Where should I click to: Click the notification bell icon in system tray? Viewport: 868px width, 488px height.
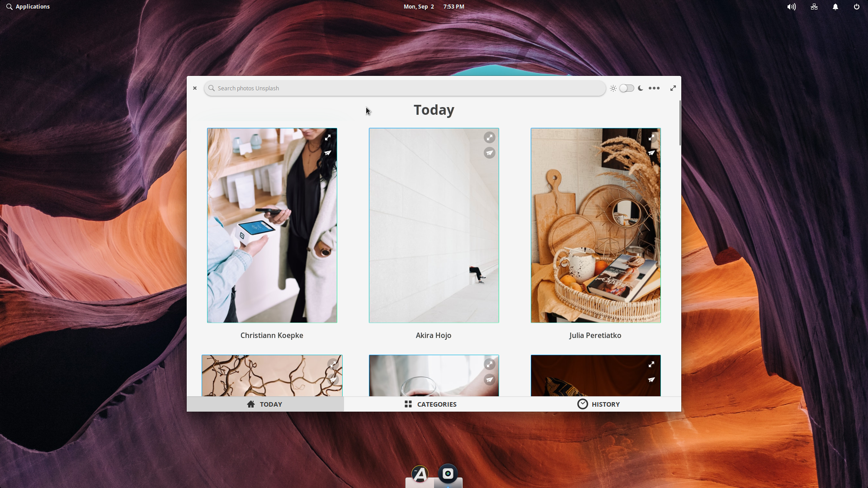pyautogui.click(x=835, y=7)
